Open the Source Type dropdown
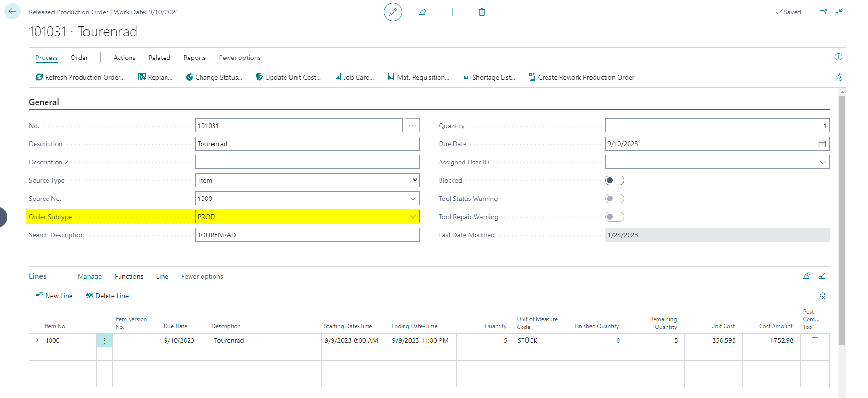Screen dimensions: 868x398 click(x=308, y=180)
